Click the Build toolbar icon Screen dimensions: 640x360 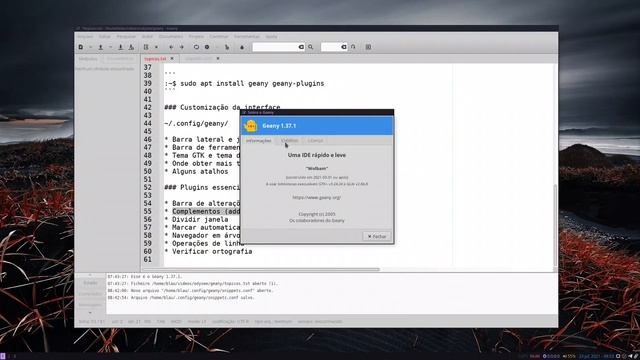coord(207,47)
